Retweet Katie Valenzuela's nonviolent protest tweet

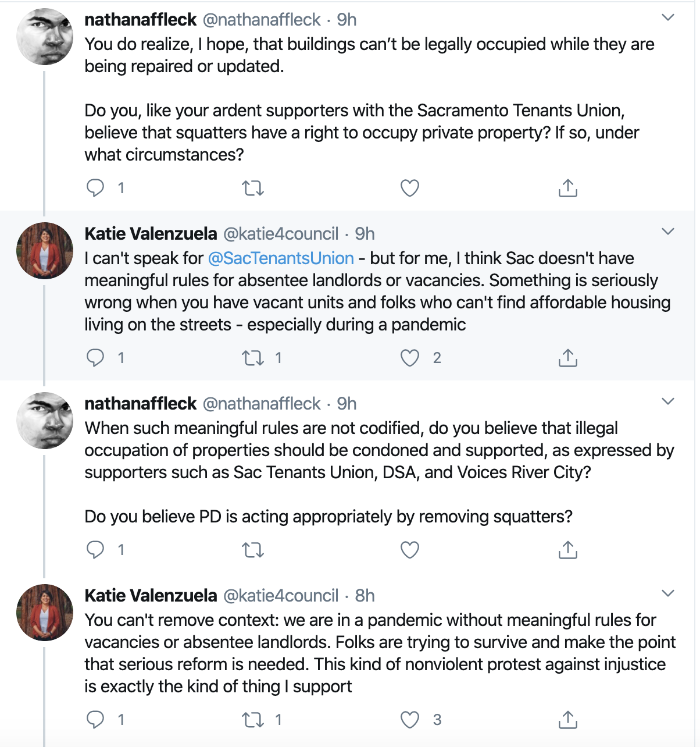tap(253, 720)
